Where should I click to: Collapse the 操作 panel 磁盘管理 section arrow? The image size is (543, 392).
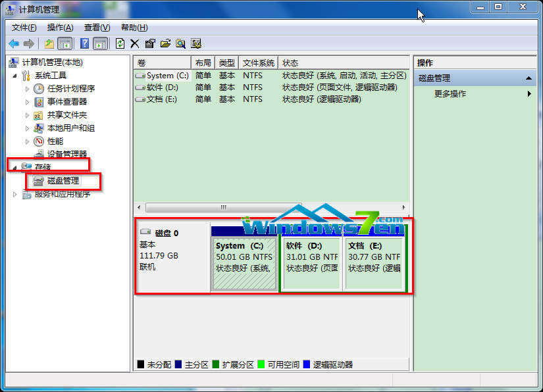(x=528, y=78)
